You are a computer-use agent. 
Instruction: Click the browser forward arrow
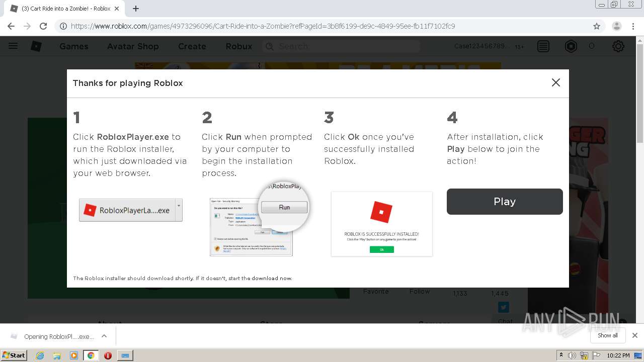(27, 26)
